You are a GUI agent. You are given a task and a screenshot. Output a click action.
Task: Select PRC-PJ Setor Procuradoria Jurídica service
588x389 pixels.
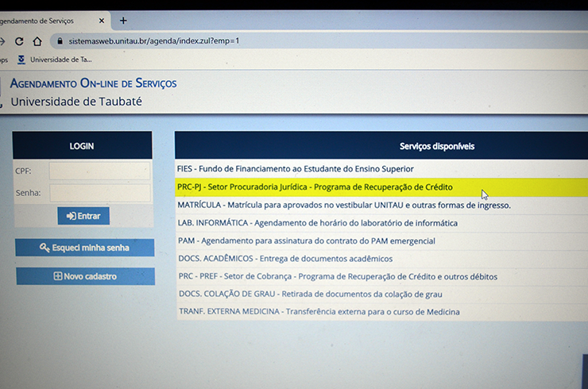[x=315, y=187]
